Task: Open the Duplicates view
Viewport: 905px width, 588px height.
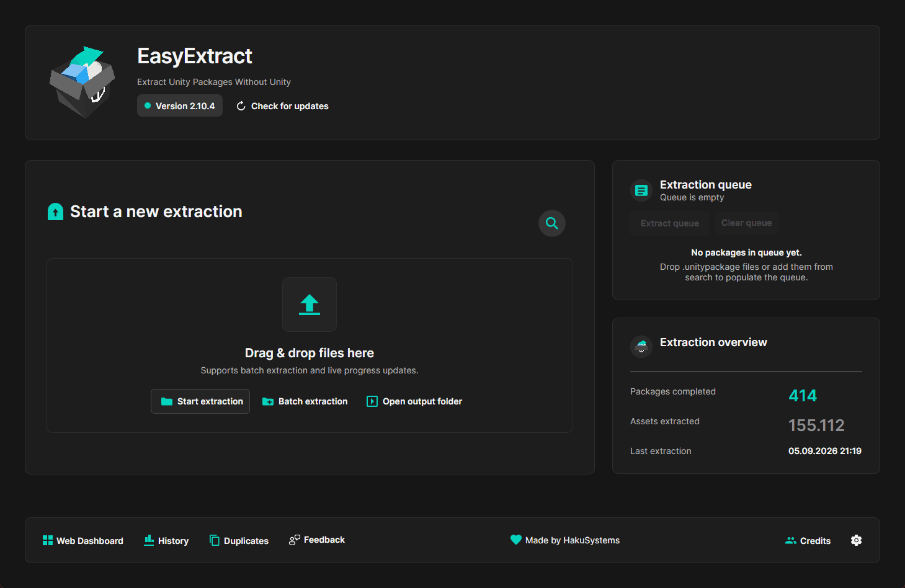Action: tap(239, 541)
